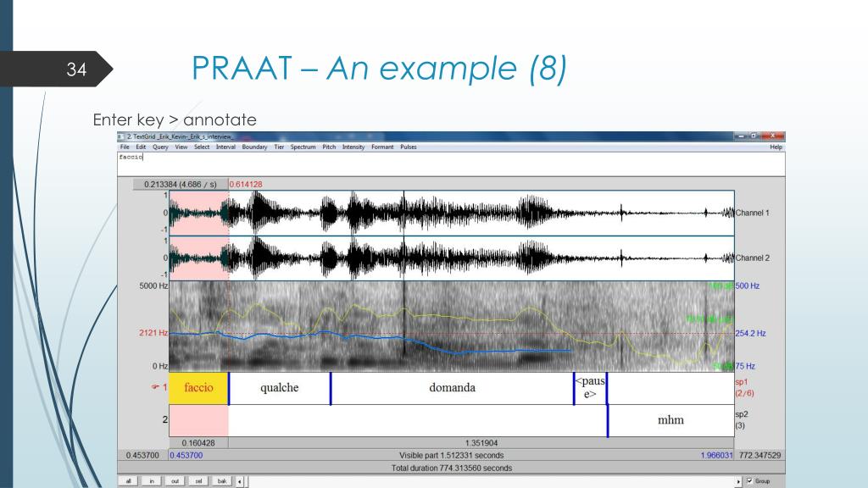The height and width of the screenshot is (488, 868).
Task: Click the window start time '0.453700' in blue
Action: coord(186,455)
